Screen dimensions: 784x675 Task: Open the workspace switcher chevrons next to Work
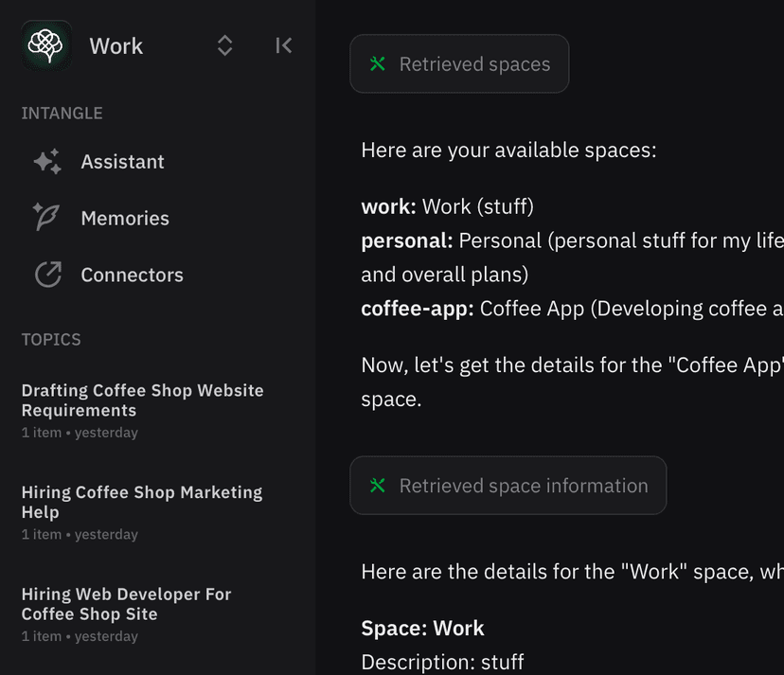224,44
